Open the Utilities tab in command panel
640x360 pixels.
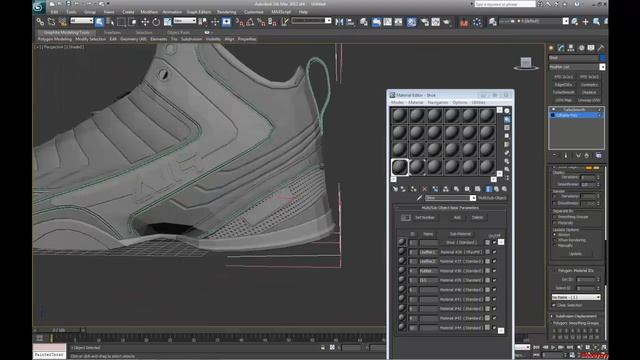click(x=601, y=48)
